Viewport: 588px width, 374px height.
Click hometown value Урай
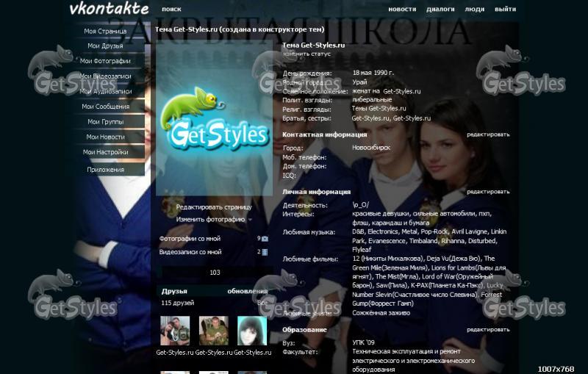[x=359, y=82]
